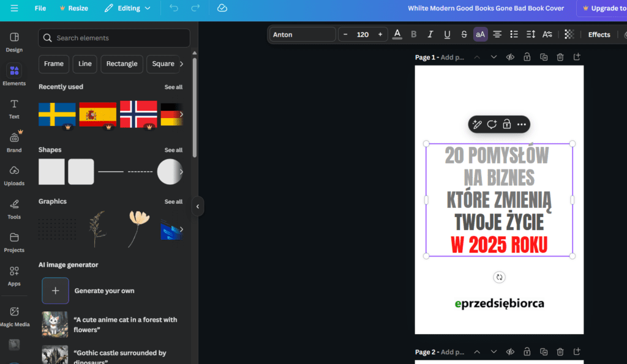Screen dimensions: 627x364
Task: Hide Page 1 with eye icon
Action: (x=510, y=58)
